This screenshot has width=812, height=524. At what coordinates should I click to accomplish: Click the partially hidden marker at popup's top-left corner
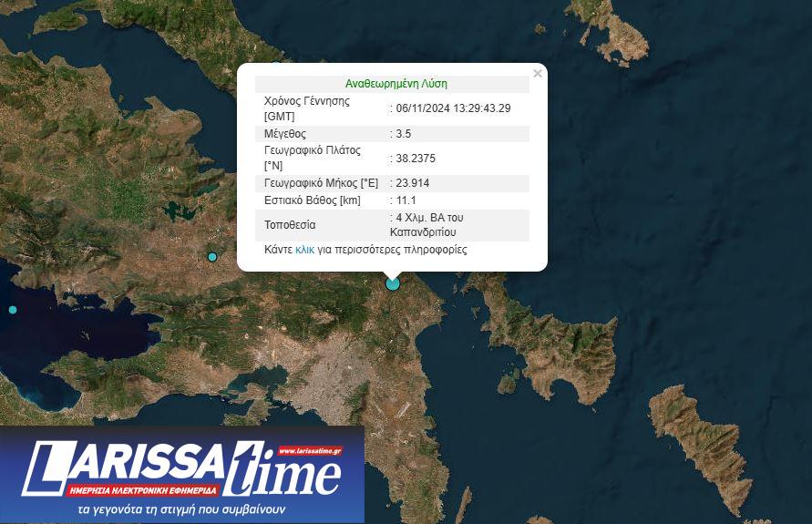[x=276, y=65]
